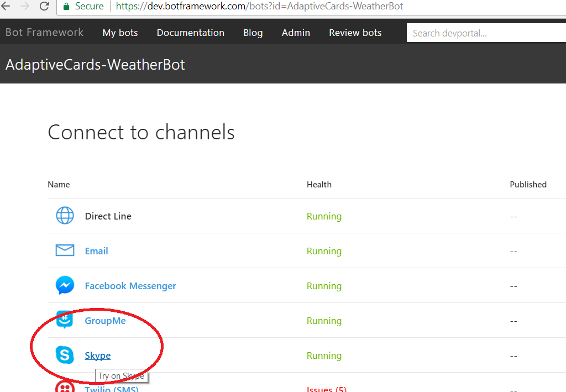Click the browser forward arrow
Image resolution: width=566 pixels, height=392 pixels.
[24, 6]
